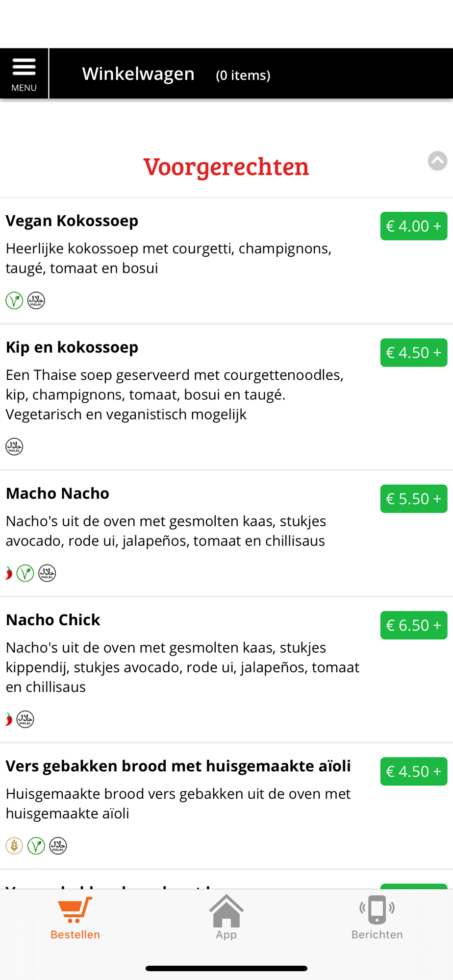Open the hamburger MENU icon
Screen dimensions: 453x980
[24, 73]
